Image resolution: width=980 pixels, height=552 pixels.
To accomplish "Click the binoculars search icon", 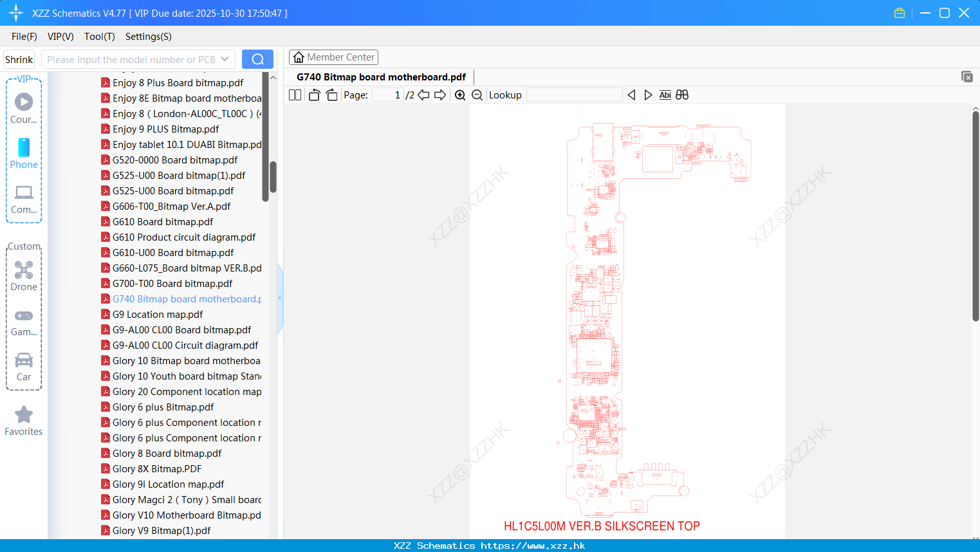I will [x=682, y=95].
